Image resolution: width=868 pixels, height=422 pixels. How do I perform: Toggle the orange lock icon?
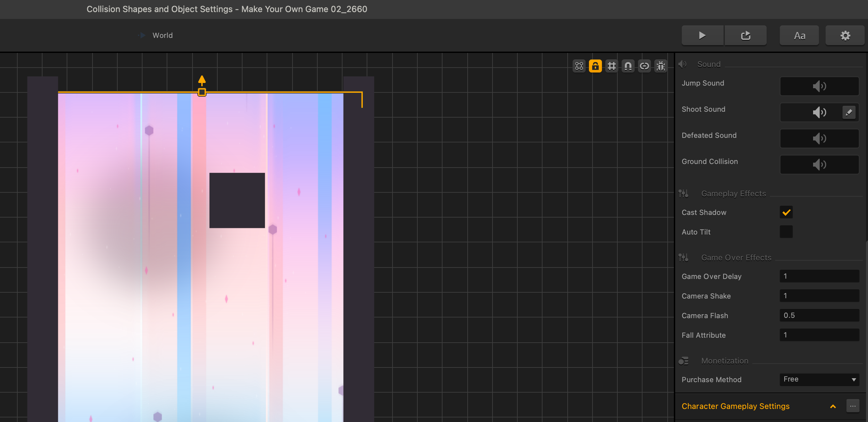tap(595, 66)
